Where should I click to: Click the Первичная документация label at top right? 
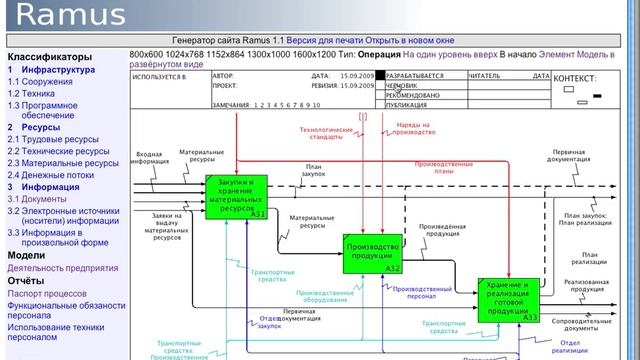coord(569,156)
